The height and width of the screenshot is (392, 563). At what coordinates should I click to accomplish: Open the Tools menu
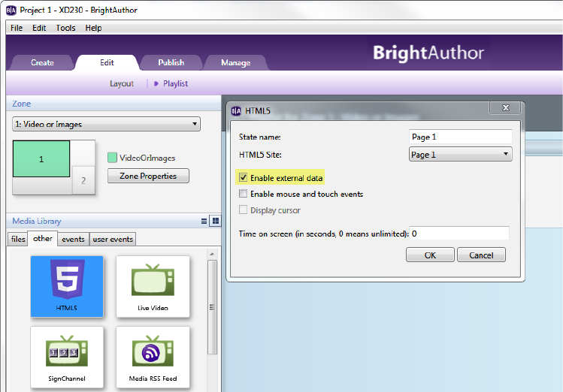(x=65, y=28)
